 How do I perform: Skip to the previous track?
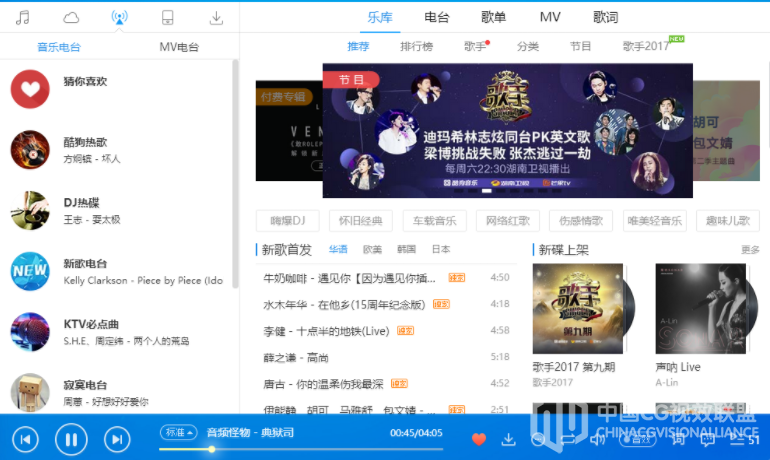(x=25, y=439)
